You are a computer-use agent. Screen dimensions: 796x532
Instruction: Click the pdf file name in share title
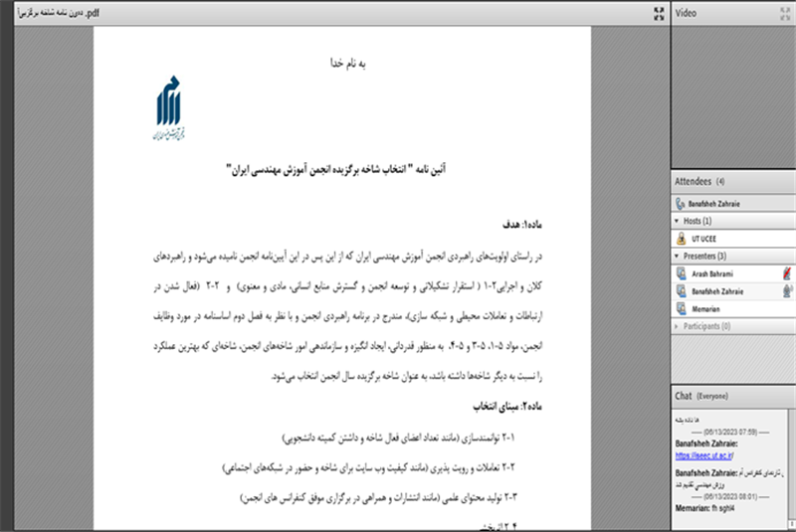[x=59, y=13]
